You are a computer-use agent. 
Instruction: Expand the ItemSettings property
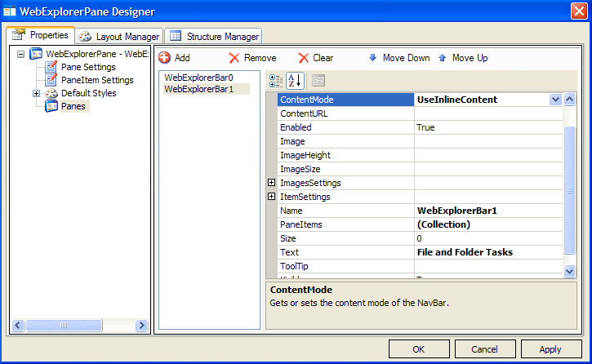pyautogui.click(x=272, y=197)
